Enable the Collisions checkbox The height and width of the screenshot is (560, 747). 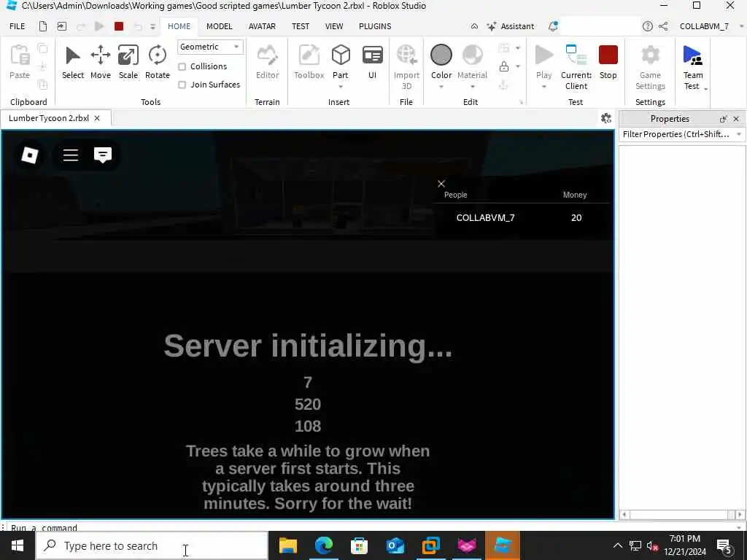pos(182,66)
